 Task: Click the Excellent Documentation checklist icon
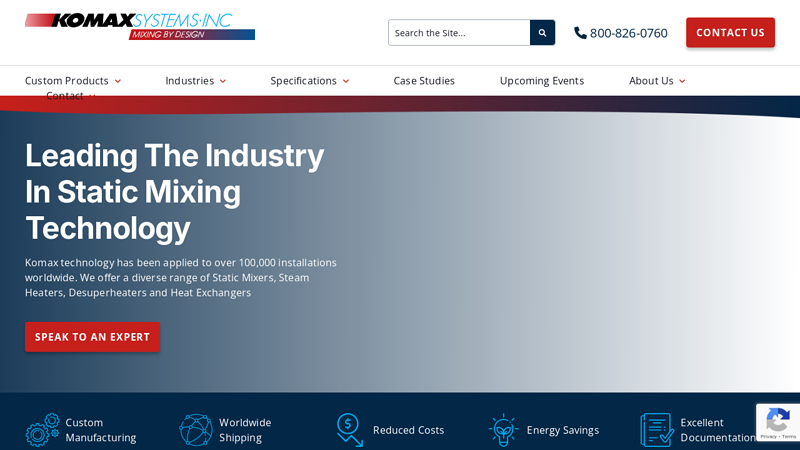click(x=657, y=430)
